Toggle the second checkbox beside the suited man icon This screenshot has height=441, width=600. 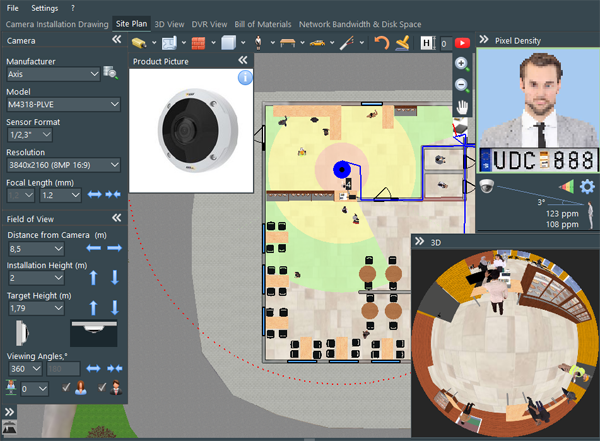(101, 388)
